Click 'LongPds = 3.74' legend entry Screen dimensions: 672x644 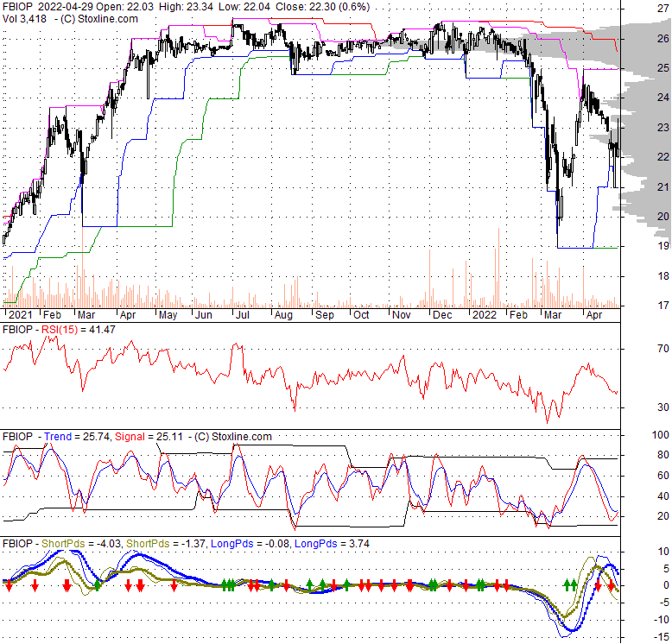click(x=332, y=543)
